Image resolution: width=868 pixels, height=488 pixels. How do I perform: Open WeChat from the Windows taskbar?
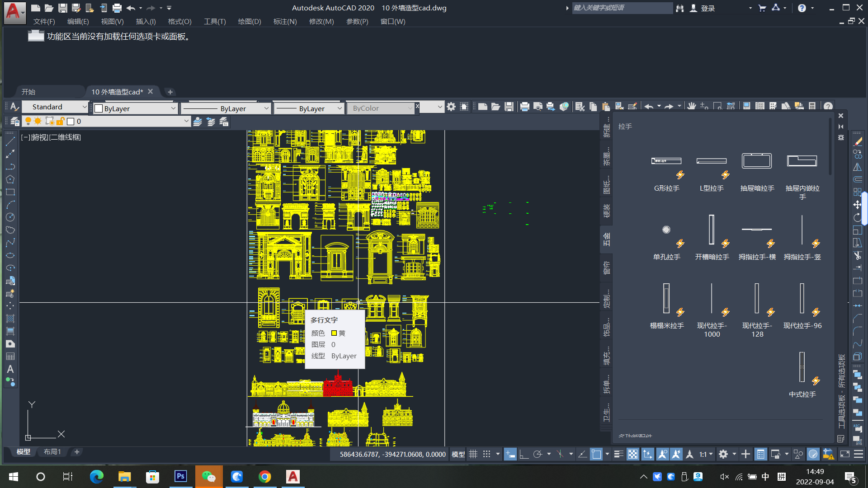coord(208,477)
